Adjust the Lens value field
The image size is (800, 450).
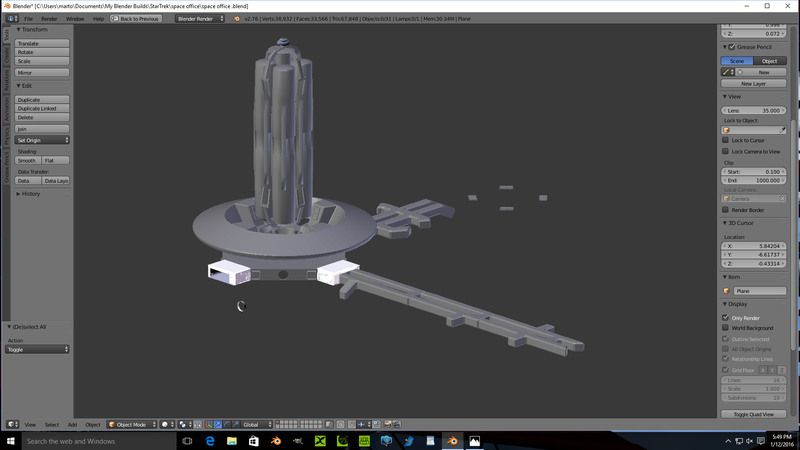754,110
